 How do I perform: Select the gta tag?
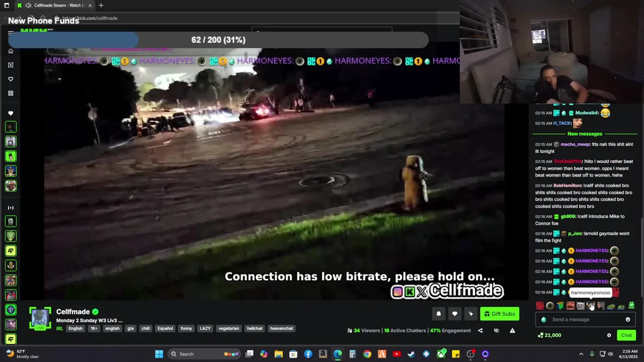tap(130, 329)
